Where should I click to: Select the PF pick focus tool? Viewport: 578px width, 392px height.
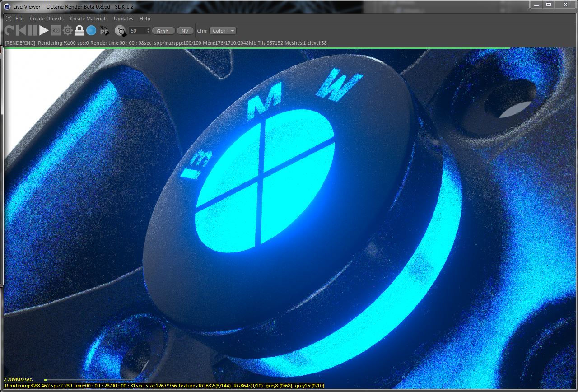pyautogui.click(x=104, y=31)
